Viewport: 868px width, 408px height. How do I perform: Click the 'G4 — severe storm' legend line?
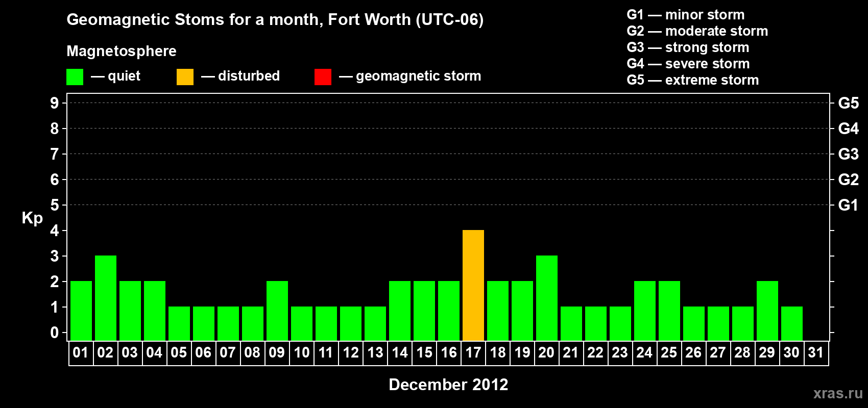pyautogui.click(x=688, y=64)
